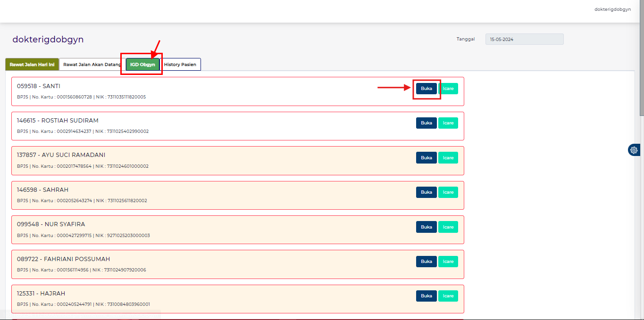
Task: Click Buka for patient SANTI
Action: 426,89
